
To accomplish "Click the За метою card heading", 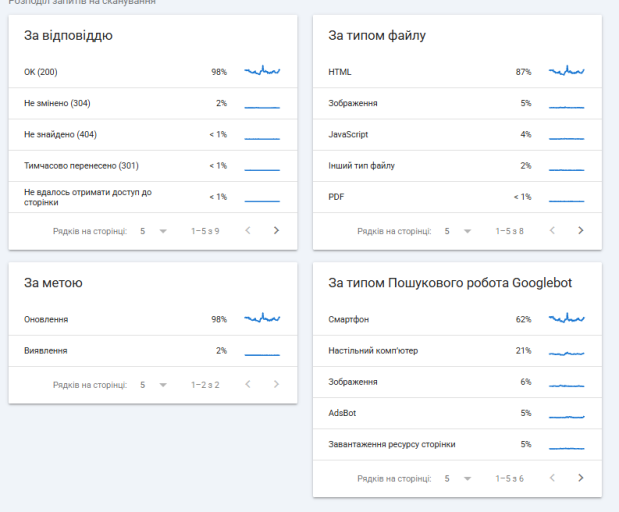I will pos(53,283).
